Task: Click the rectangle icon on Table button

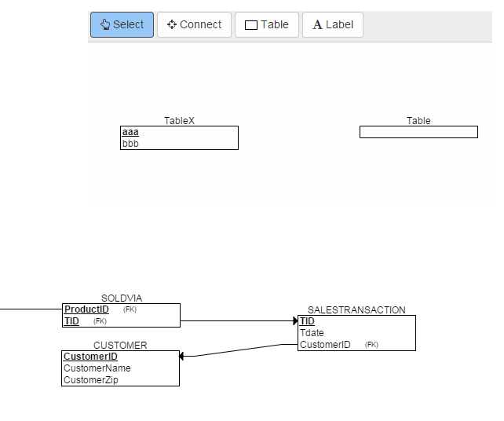Action: point(251,25)
